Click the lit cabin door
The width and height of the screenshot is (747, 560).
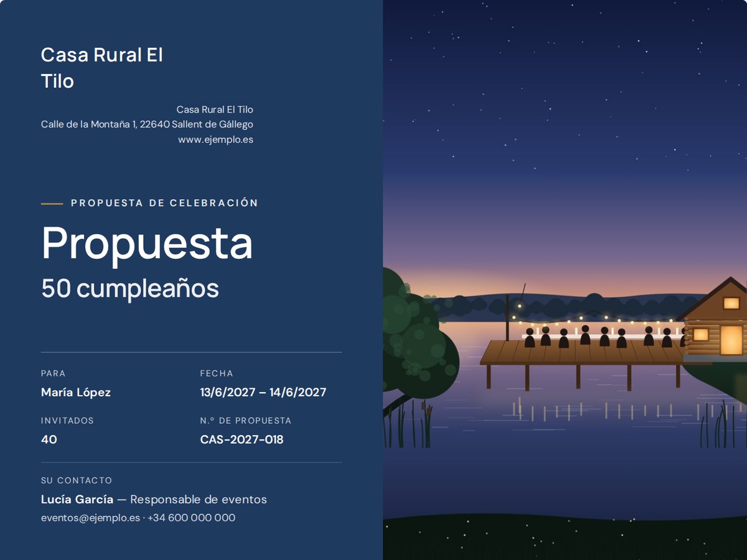pyautogui.click(x=731, y=340)
